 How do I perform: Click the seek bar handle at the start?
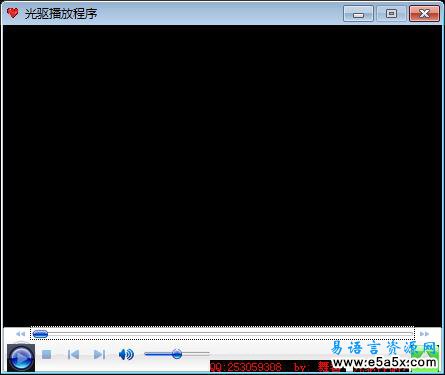click(x=40, y=334)
